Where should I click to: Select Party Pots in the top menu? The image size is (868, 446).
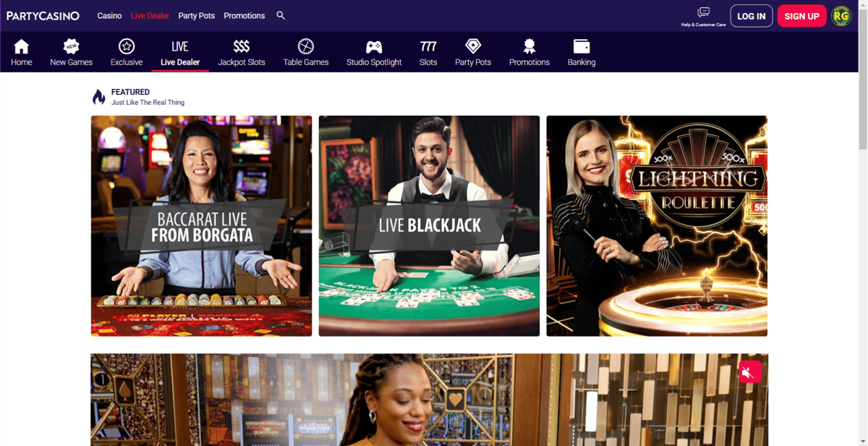pos(197,16)
